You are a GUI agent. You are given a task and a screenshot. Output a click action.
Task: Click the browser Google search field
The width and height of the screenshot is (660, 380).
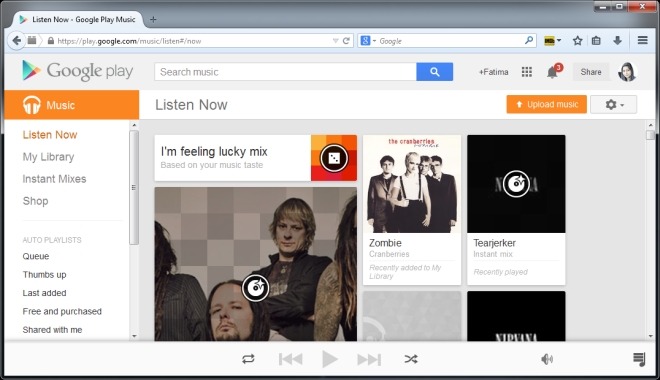click(x=450, y=41)
